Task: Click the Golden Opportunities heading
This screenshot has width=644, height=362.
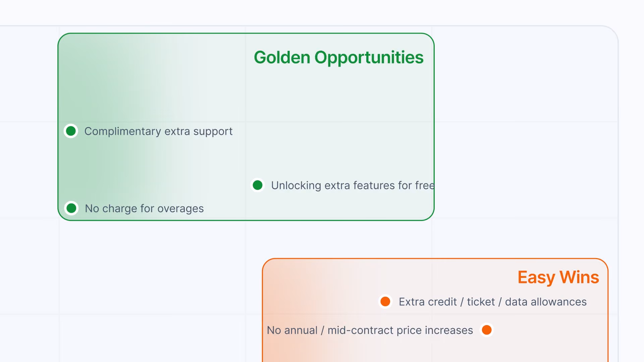Action: tap(339, 57)
